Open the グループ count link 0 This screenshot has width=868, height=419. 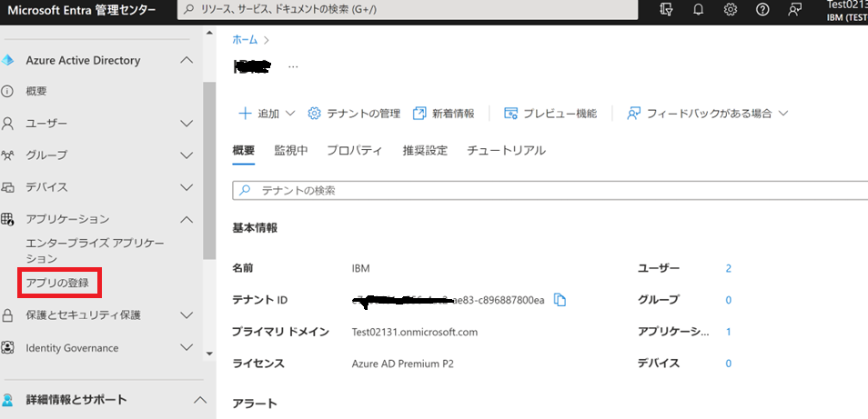pos(729,300)
